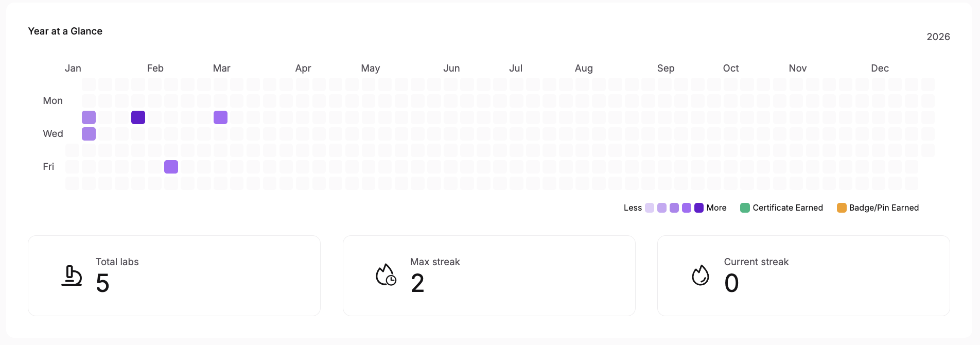Select the Max streak card
This screenshot has height=345, width=980.
[x=489, y=275]
